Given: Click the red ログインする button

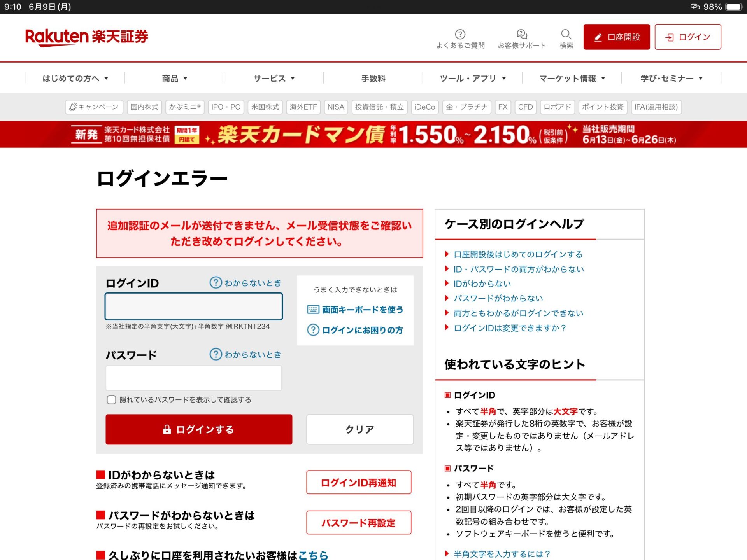Looking at the screenshot, I should [199, 429].
